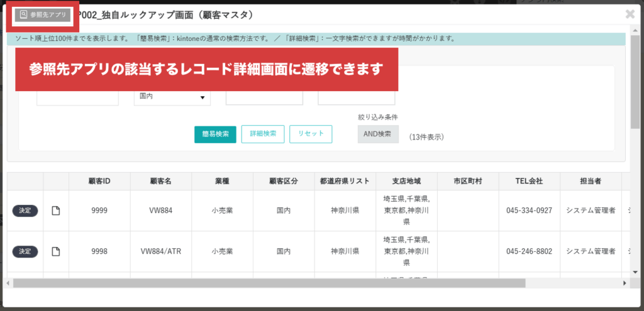
Task: Close the lookup dialog with X
Action: [x=630, y=14]
